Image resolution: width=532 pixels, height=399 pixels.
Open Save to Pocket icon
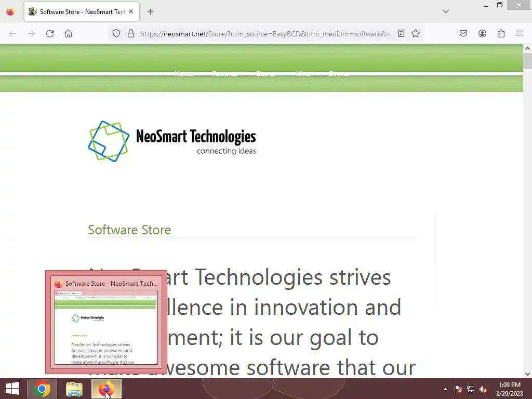(x=463, y=34)
